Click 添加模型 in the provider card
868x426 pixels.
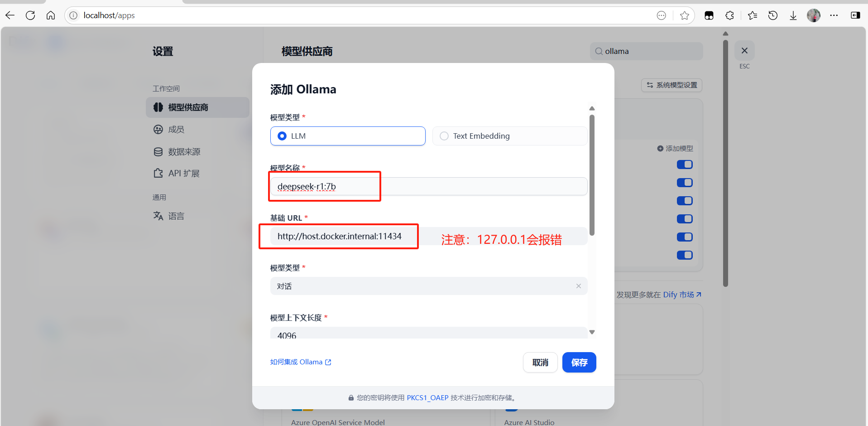675,149
